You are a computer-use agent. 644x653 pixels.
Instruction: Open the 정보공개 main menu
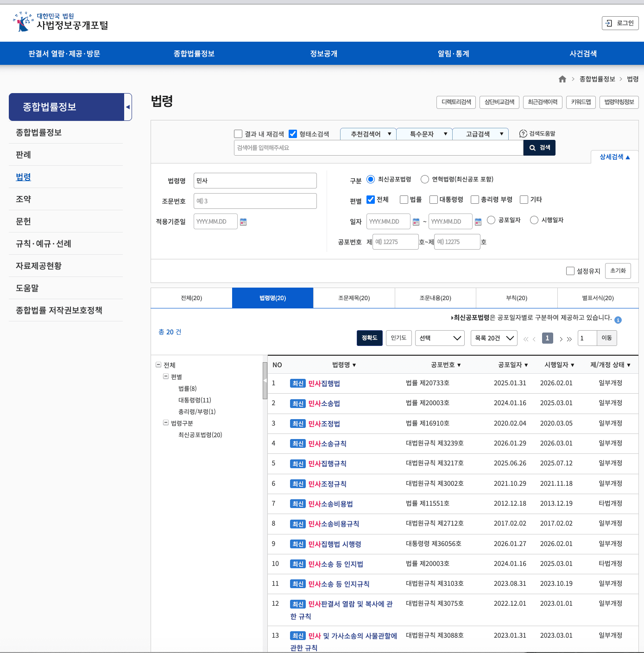tap(324, 54)
